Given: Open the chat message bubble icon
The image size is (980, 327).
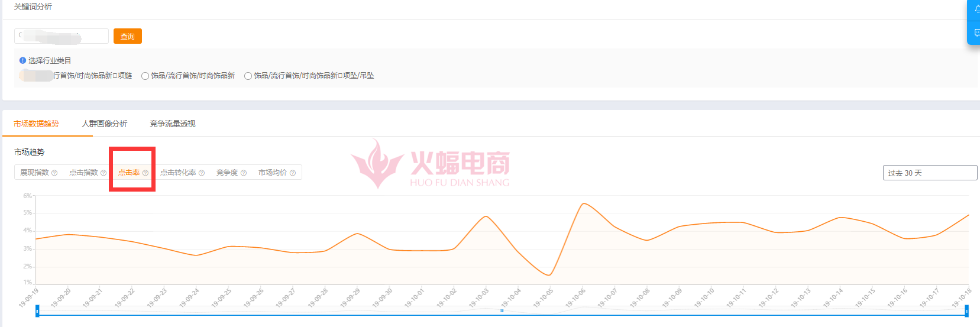Looking at the screenshot, I should (976, 33).
